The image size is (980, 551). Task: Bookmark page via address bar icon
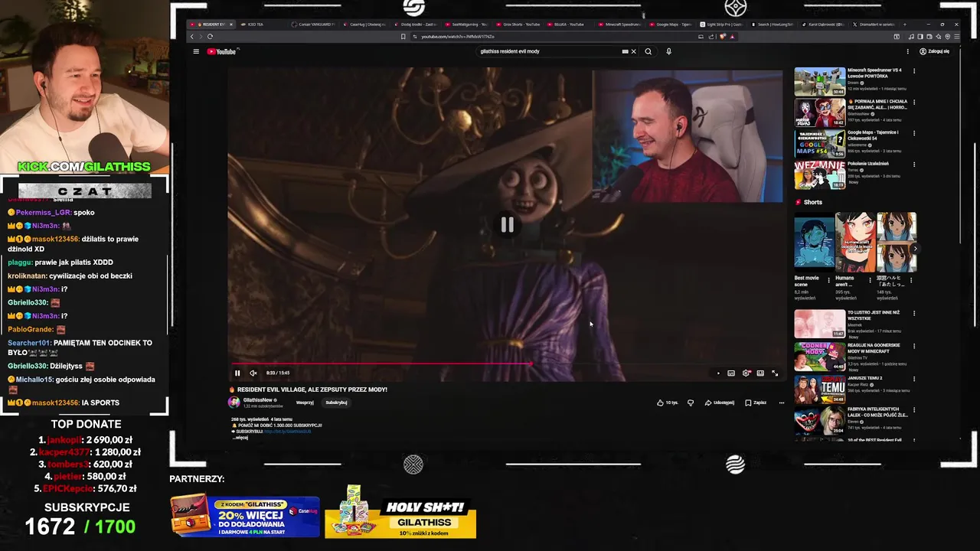403,37
